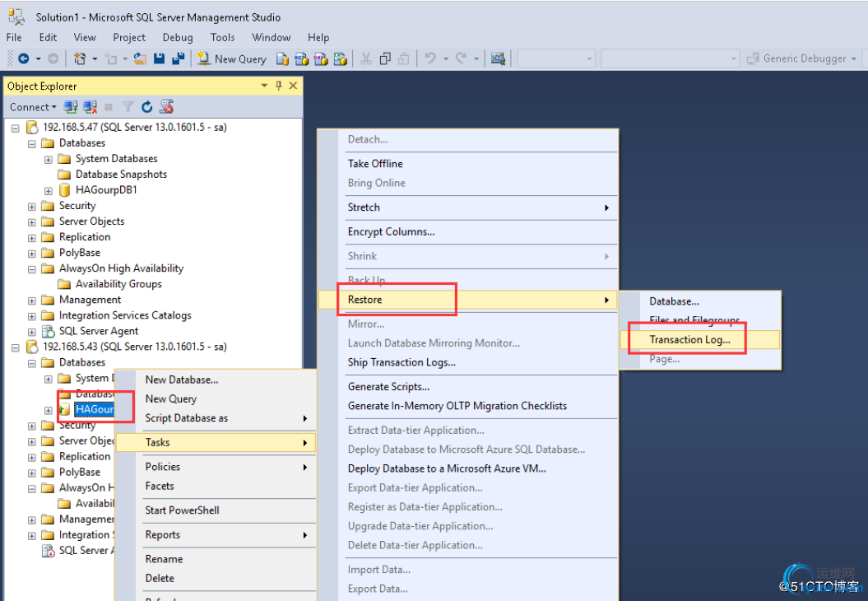Pin the Object Explorer panel
Image resolution: width=868 pixels, height=601 pixels.
pyautogui.click(x=278, y=86)
